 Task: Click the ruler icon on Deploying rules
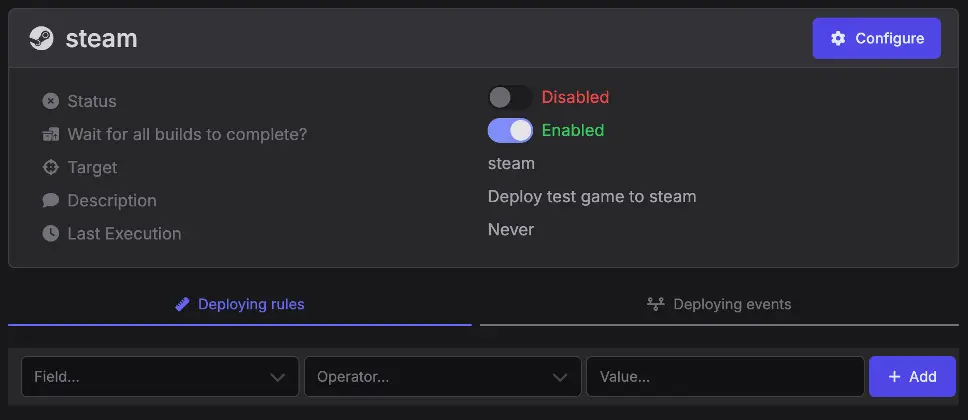pyautogui.click(x=182, y=304)
